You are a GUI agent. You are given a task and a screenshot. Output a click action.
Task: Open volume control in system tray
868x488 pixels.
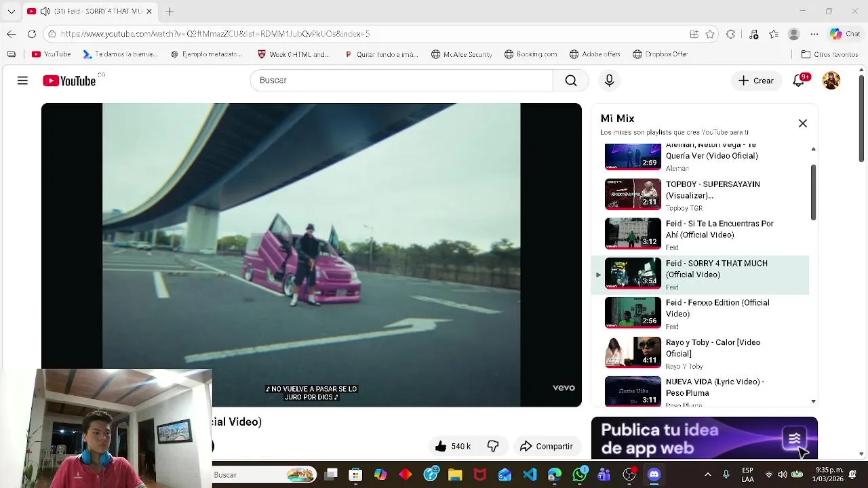click(x=782, y=474)
